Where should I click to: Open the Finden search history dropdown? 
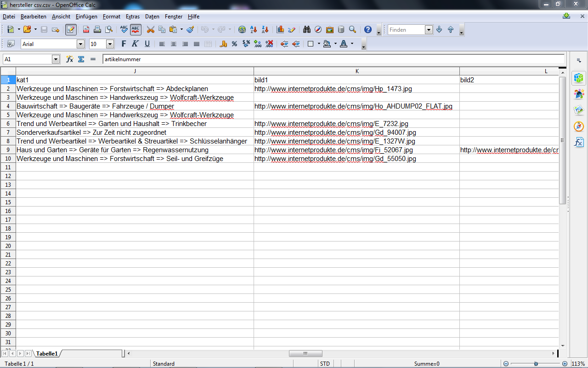point(429,30)
